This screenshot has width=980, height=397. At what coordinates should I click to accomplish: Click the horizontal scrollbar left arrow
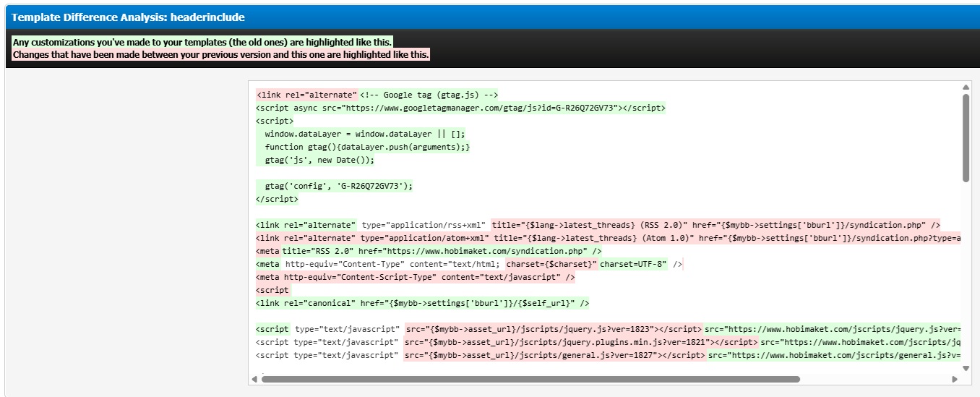[x=254, y=379]
